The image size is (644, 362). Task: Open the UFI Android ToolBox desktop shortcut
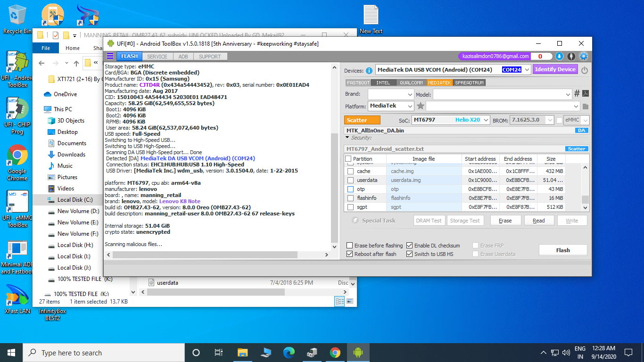(x=17, y=68)
